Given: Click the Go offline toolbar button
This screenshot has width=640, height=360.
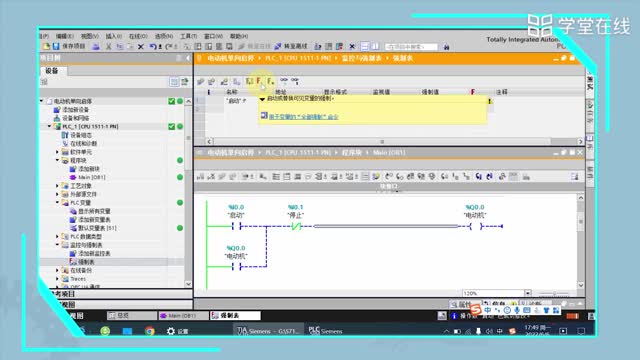Looking at the screenshot, I should point(291,46).
